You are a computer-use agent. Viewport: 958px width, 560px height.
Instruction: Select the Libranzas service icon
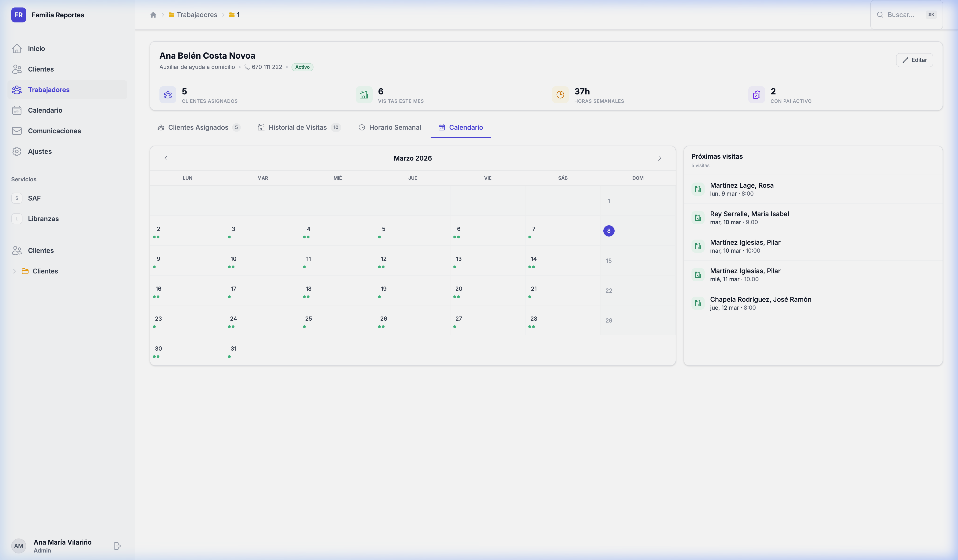pos(17,219)
